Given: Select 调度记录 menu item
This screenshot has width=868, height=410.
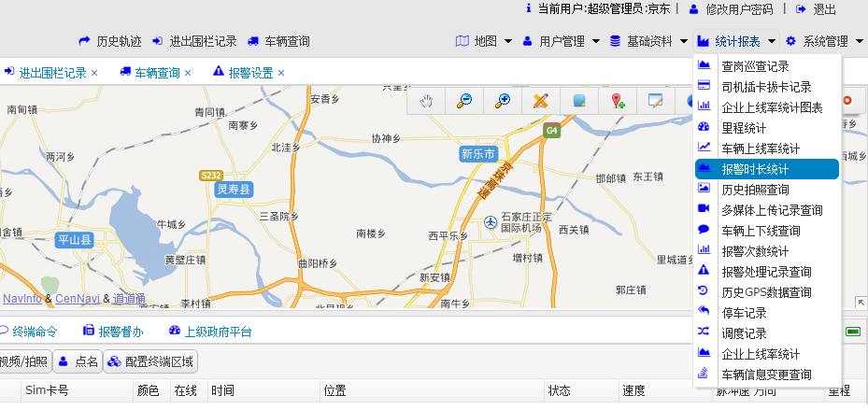Looking at the screenshot, I should click(767, 333).
